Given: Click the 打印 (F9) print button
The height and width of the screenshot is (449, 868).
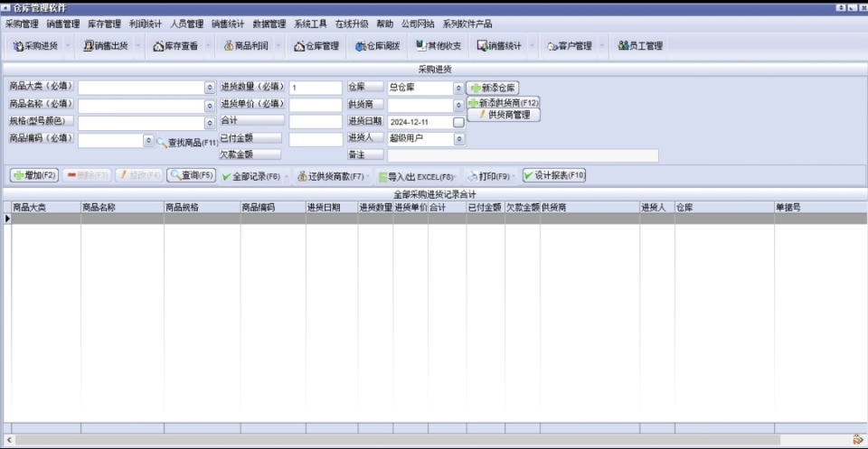Looking at the screenshot, I should (488, 176).
